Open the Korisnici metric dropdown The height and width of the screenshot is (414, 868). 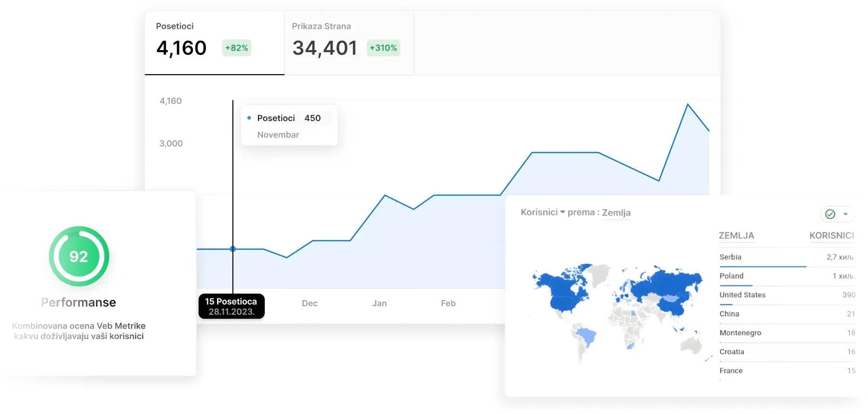click(542, 212)
